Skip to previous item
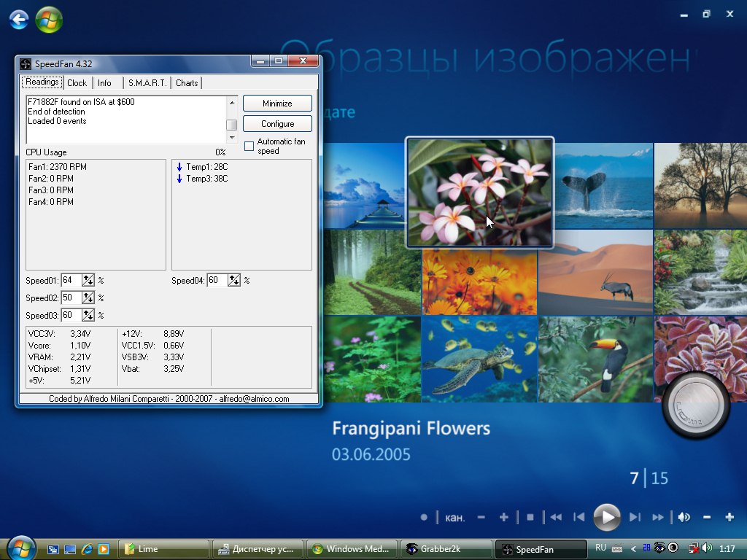The height and width of the screenshot is (560, 747). click(578, 517)
